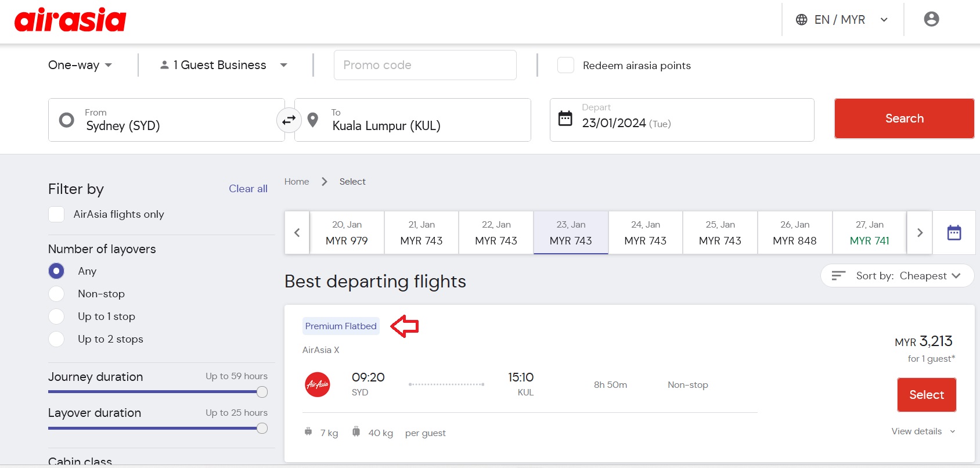The image size is (980, 468).
Task: Enable Redeem airasia points checkbox
Action: point(565,66)
